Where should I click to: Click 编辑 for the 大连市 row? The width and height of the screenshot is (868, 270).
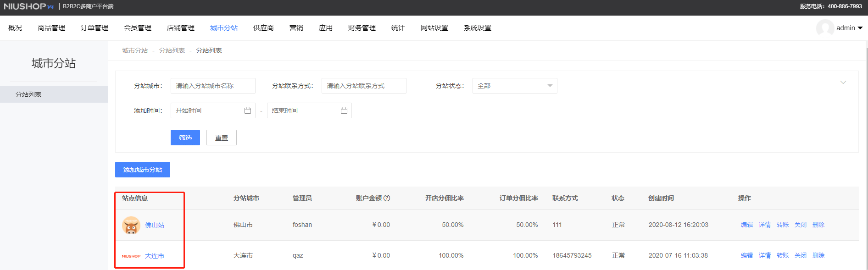pos(747,255)
